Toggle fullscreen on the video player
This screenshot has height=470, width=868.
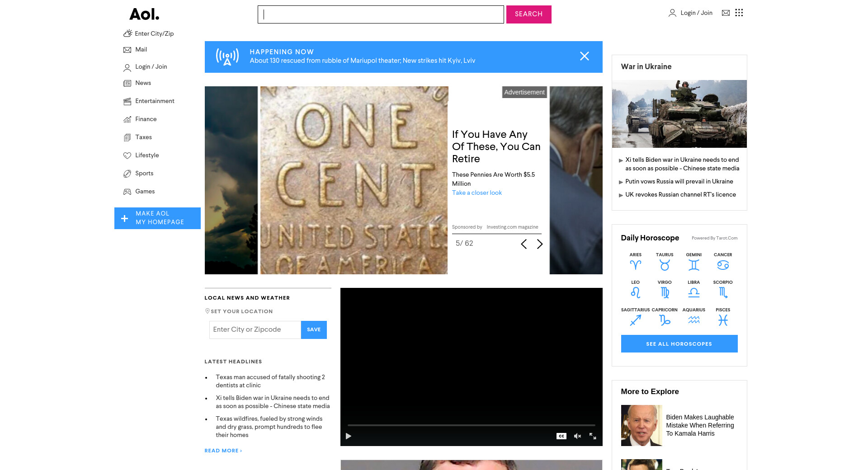593,436
